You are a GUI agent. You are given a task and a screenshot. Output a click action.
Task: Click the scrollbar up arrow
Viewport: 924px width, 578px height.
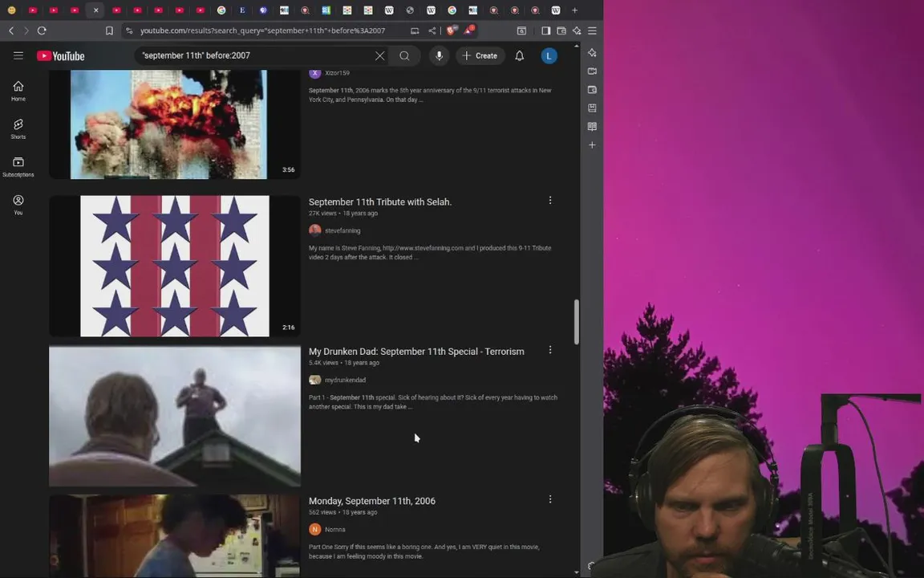coord(577,46)
